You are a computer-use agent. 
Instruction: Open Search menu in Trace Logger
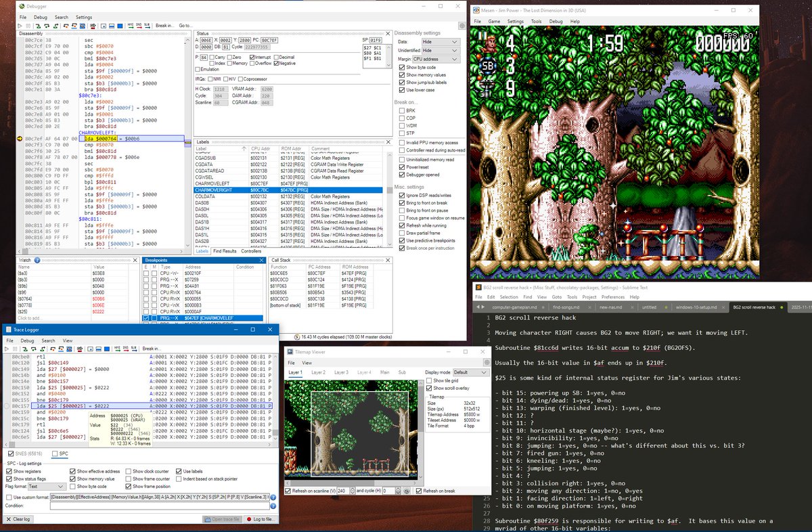point(48,340)
